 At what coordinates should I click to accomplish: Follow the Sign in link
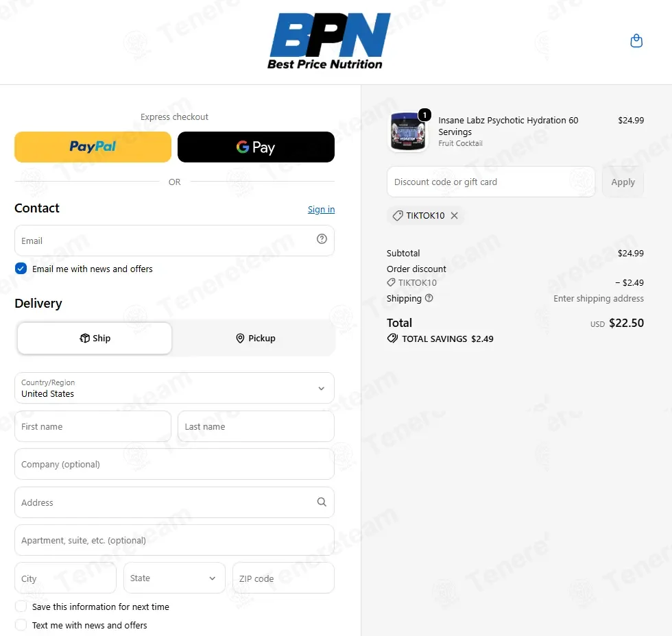click(321, 210)
